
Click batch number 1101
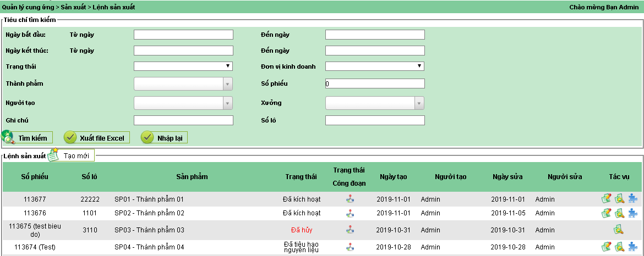[90, 213]
